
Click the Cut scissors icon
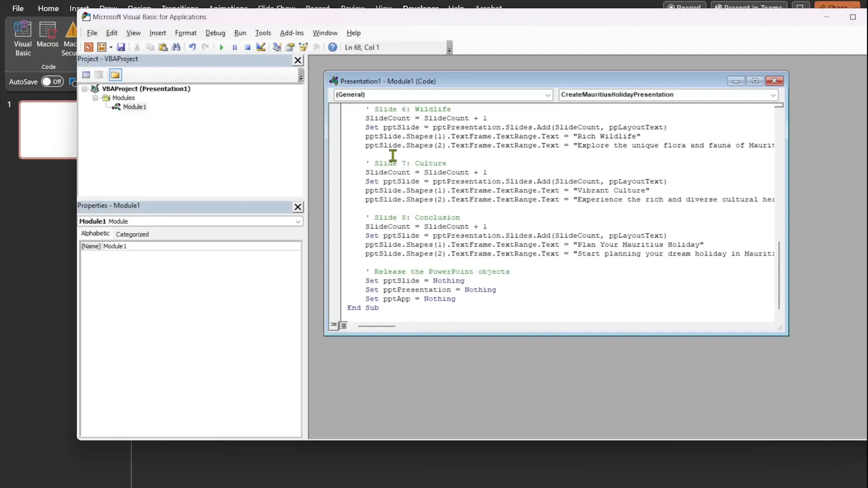(137, 47)
